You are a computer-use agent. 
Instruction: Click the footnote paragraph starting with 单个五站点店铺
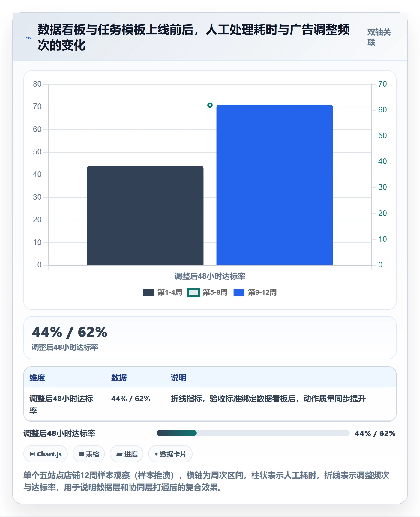206,481
